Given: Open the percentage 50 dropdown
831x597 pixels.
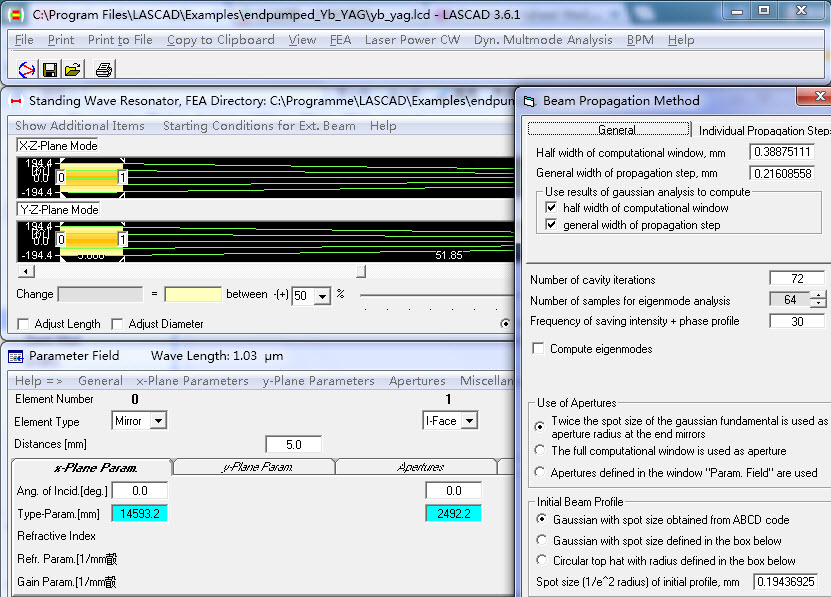Looking at the screenshot, I should (x=322, y=296).
